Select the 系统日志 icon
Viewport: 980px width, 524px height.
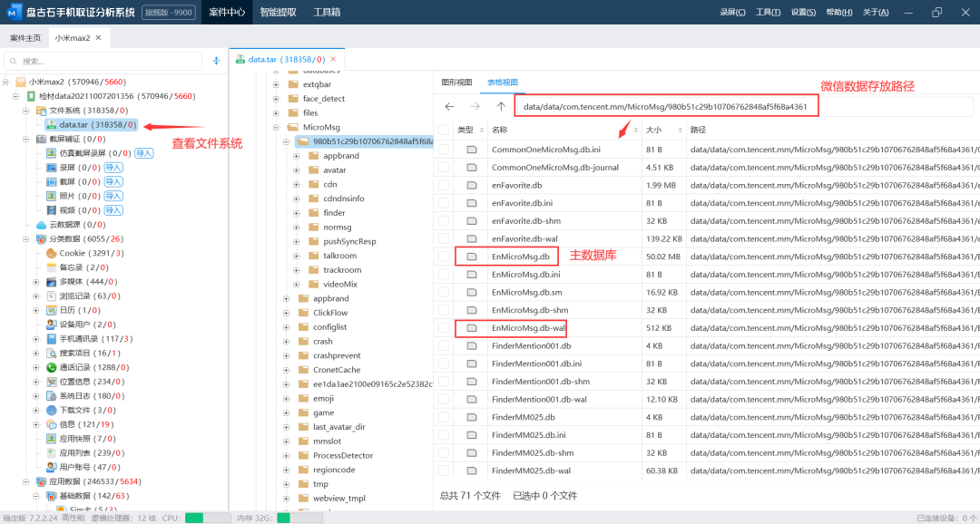52,396
